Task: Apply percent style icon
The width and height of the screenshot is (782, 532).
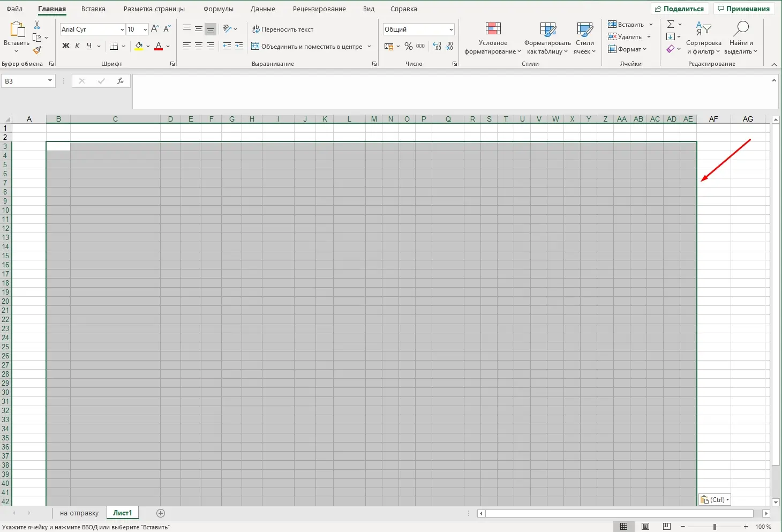Action: point(409,47)
